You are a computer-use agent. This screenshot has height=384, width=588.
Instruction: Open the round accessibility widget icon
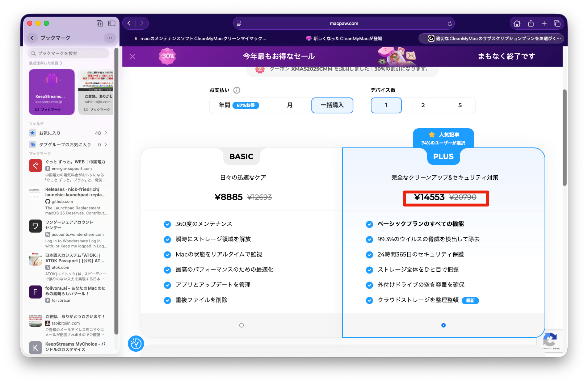click(x=136, y=343)
